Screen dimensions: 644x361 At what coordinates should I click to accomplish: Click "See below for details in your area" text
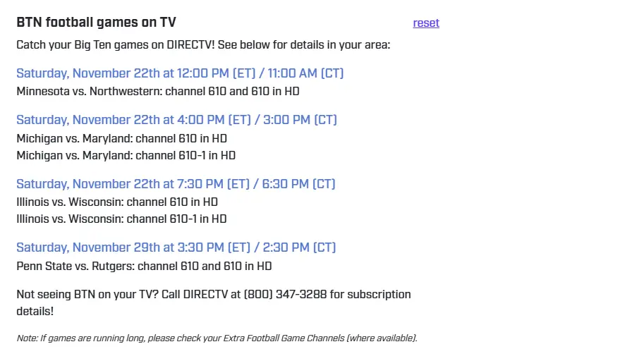(304, 45)
